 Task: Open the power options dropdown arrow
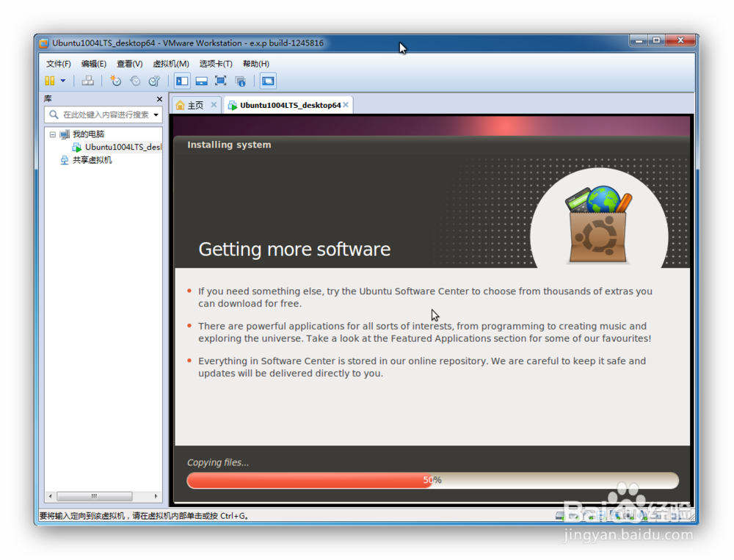coord(62,81)
